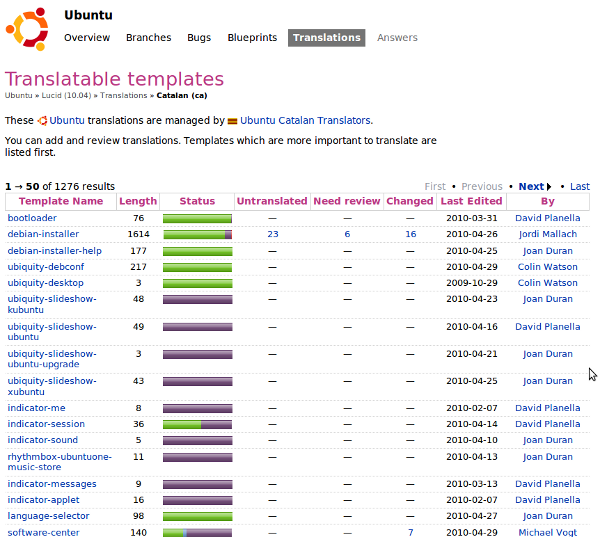Go to the Bugs tab
Image resolution: width=600 pixels, height=537 pixels.
(x=199, y=38)
